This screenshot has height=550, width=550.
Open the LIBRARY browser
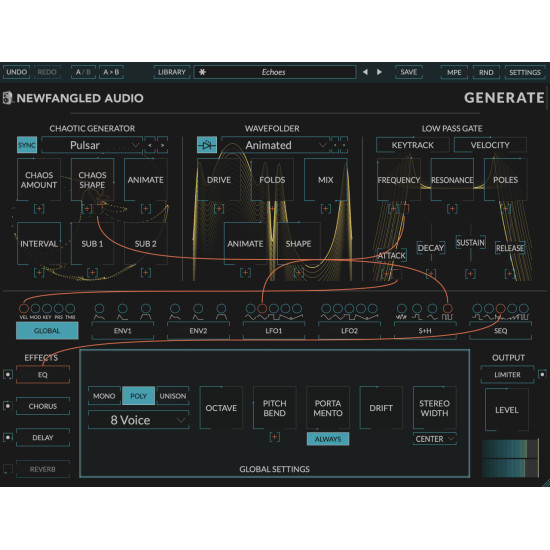pyautogui.click(x=172, y=72)
